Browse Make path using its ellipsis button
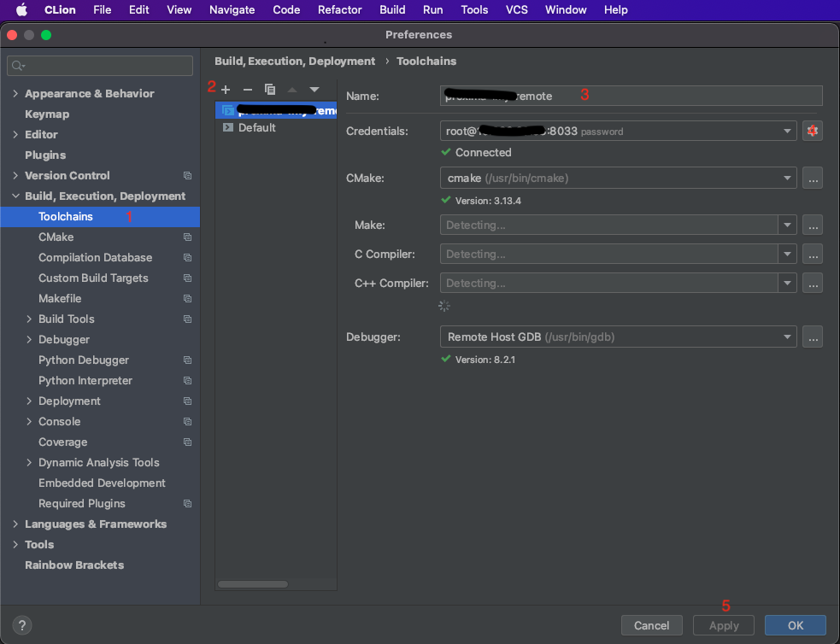The height and width of the screenshot is (644, 840). 812,225
